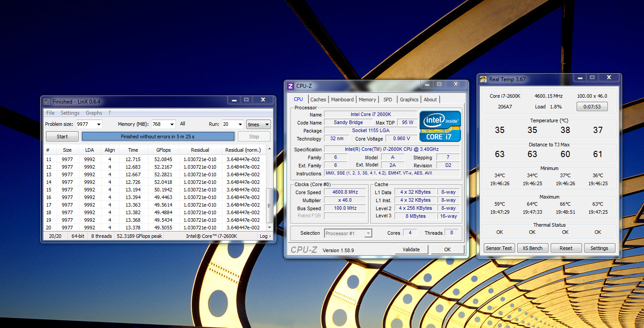Click the Intel Core i7 logo in CPU-Z

pyautogui.click(x=440, y=126)
